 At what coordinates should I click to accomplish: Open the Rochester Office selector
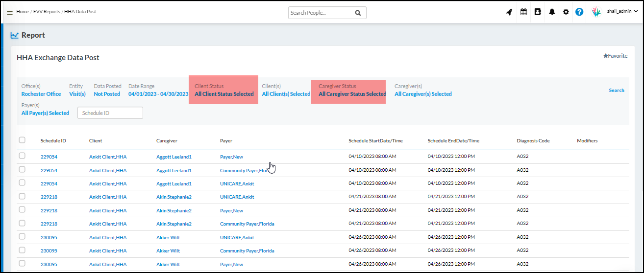[41, 94]
